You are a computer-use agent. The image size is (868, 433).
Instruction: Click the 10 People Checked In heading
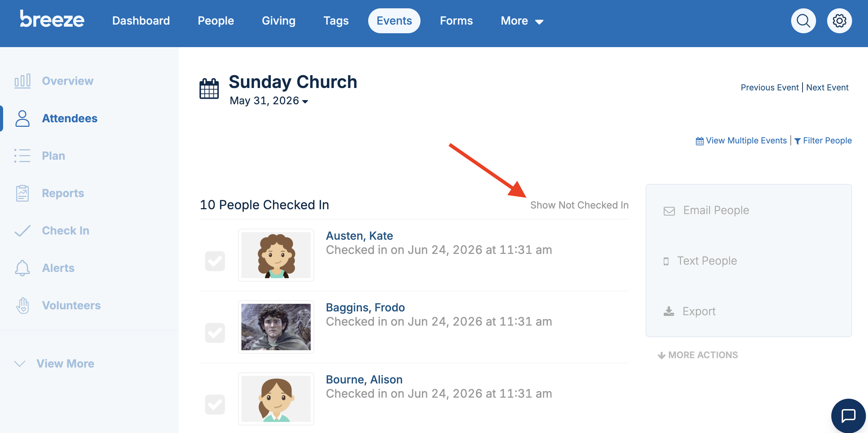[265, 205]
